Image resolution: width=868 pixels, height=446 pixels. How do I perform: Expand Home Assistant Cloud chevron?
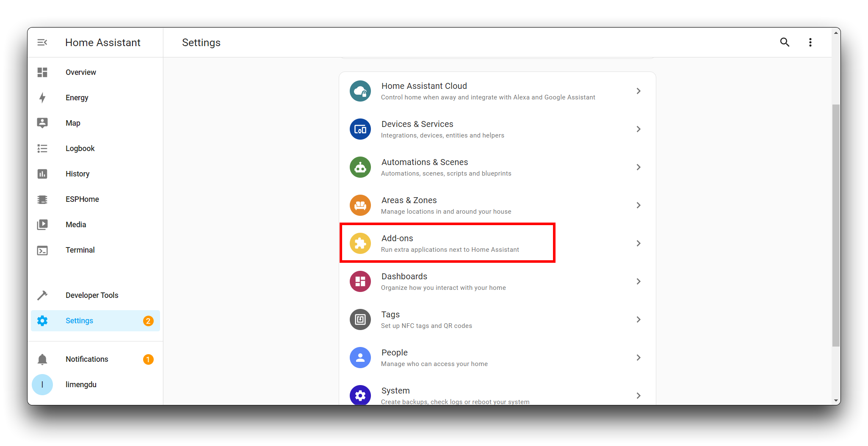[639, 91]
